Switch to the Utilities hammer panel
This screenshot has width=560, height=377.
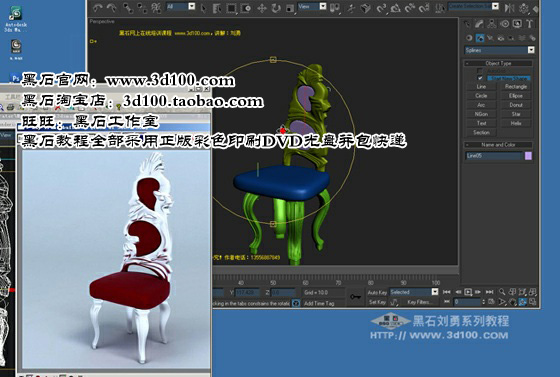pos(530,24)
